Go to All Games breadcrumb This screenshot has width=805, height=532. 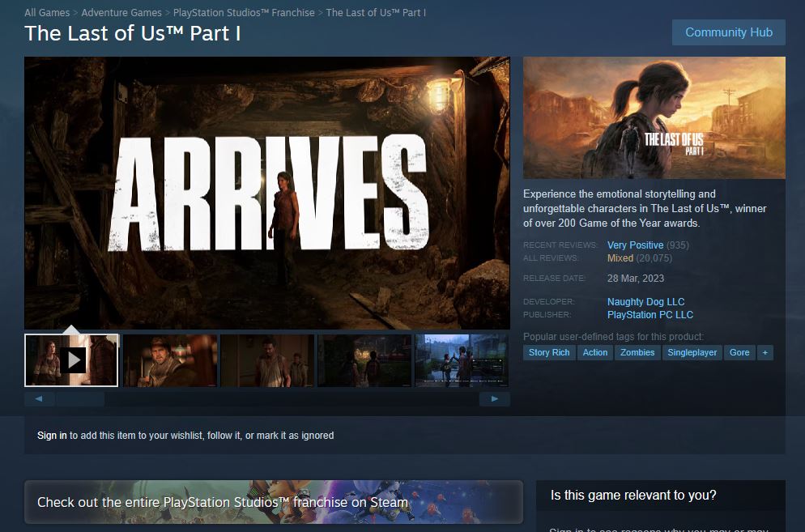coord(47,13)
